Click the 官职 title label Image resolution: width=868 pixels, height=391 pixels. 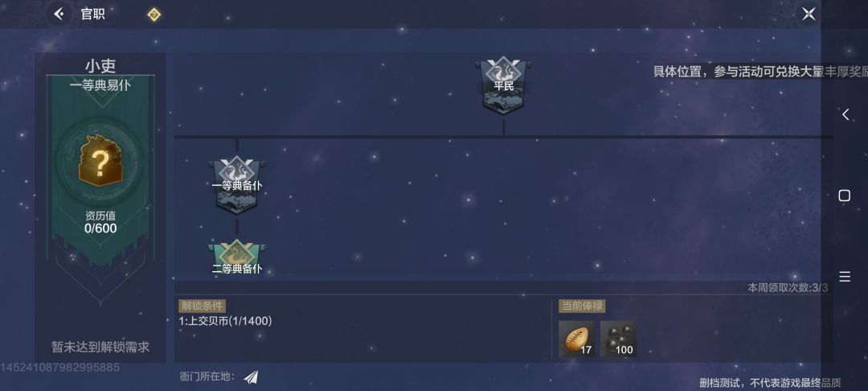click(93, 14)
